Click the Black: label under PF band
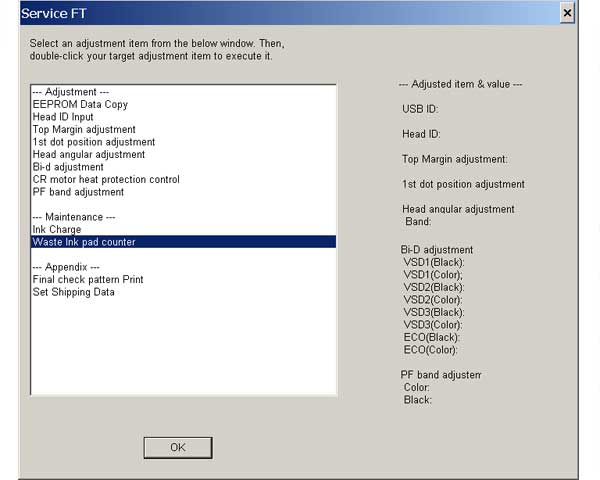This screenshot has height=480, width=600. [417, 400]
